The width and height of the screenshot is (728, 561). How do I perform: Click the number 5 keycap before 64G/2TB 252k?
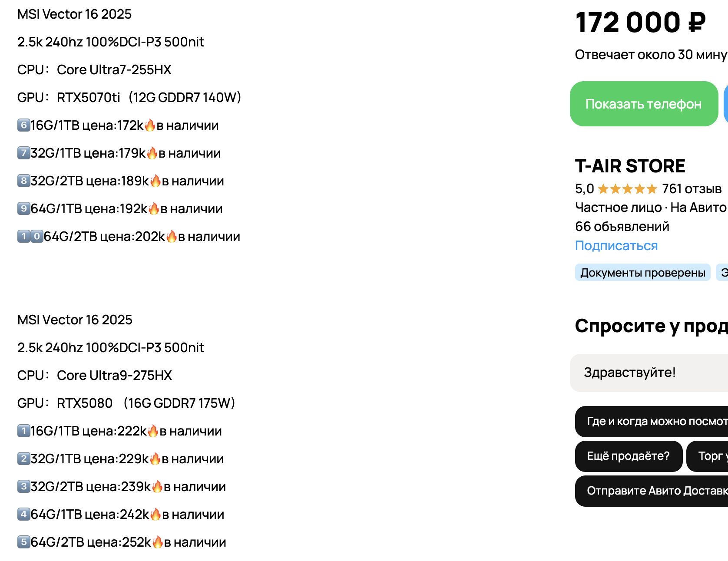pos(23,542)
